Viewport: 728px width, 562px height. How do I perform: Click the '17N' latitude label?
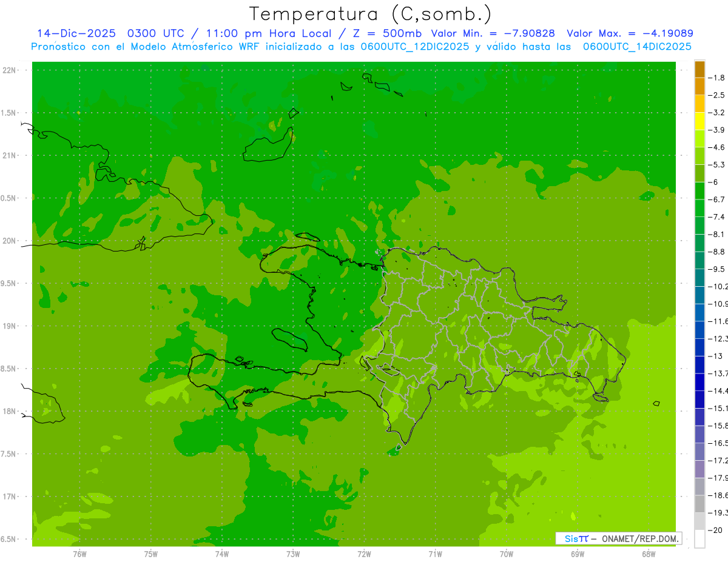click(x=9, y=497)
